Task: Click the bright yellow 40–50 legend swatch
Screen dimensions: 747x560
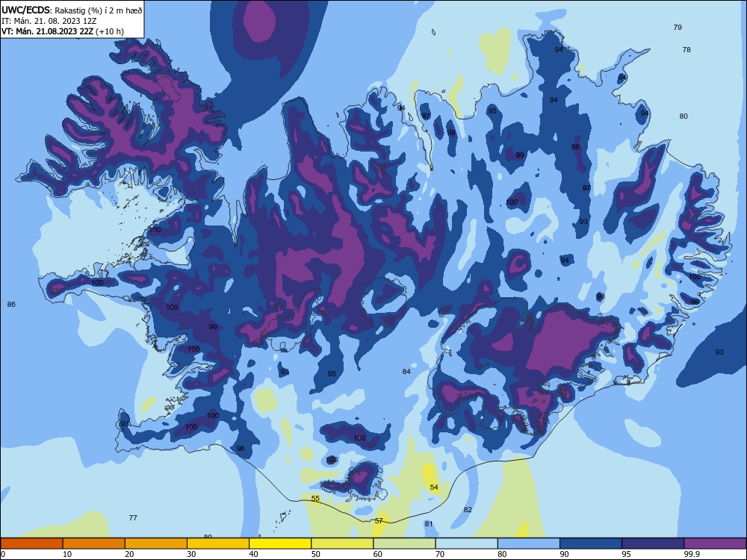Action: coord(280,544)
